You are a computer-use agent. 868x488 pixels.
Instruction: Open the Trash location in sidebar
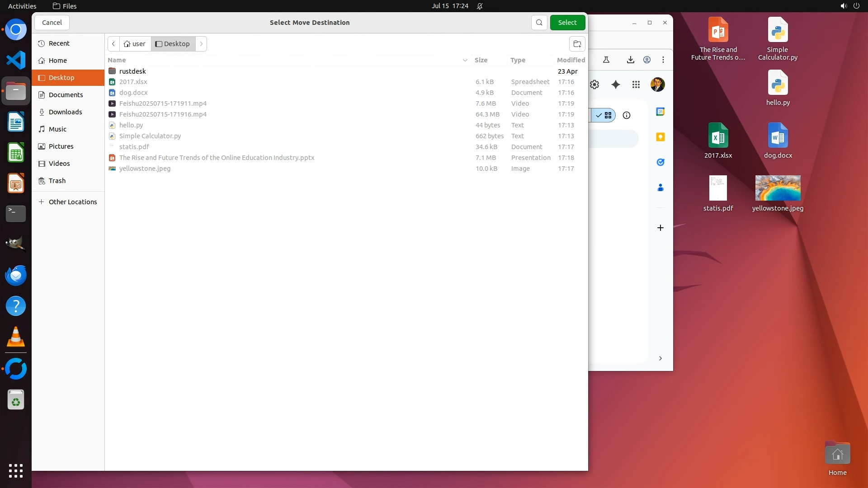(57, 181)
